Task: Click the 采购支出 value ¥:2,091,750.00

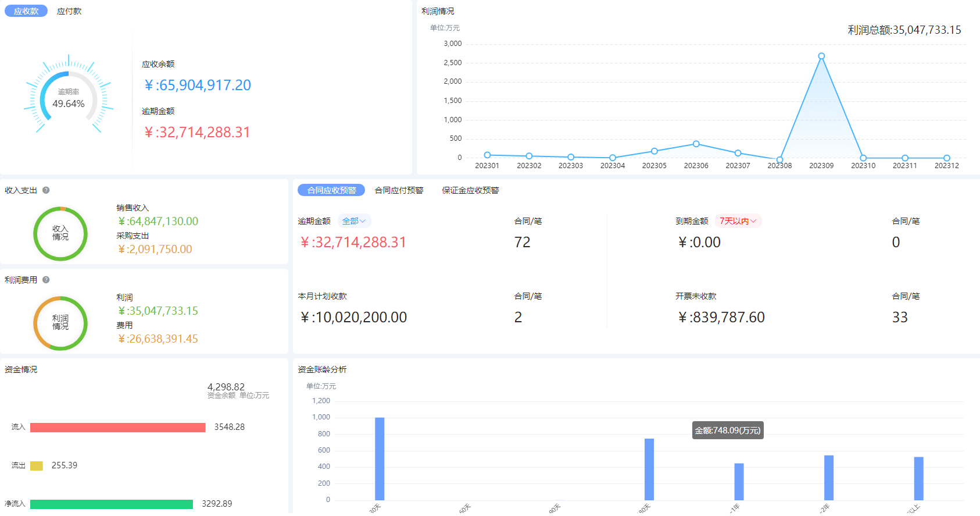Action: coord(155,250)
